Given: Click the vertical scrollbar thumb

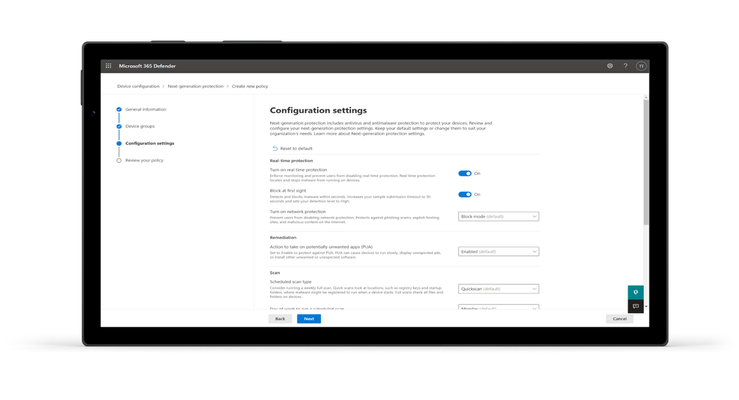Looking at the screenshot, I should click(646, 162).
